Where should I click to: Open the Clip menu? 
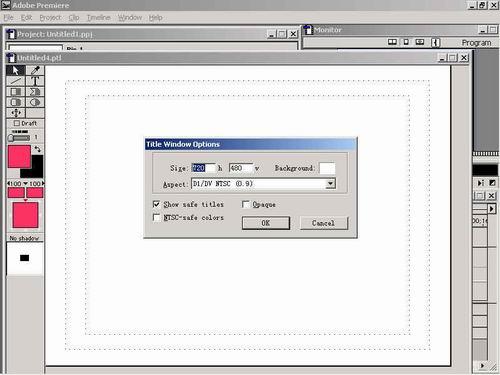(74, 17)
